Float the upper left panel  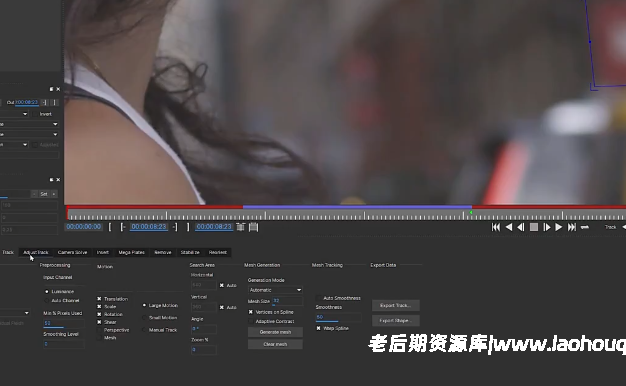coord(52,89)
